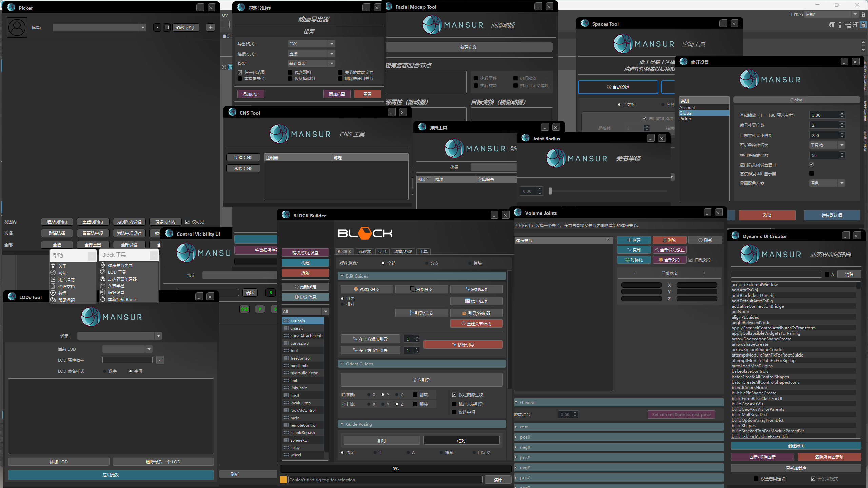Click the 代码文档 document icon in 帮助 menu
Image resolution: width=868 pixels, height=488 pixels.
tap(53, 286)
